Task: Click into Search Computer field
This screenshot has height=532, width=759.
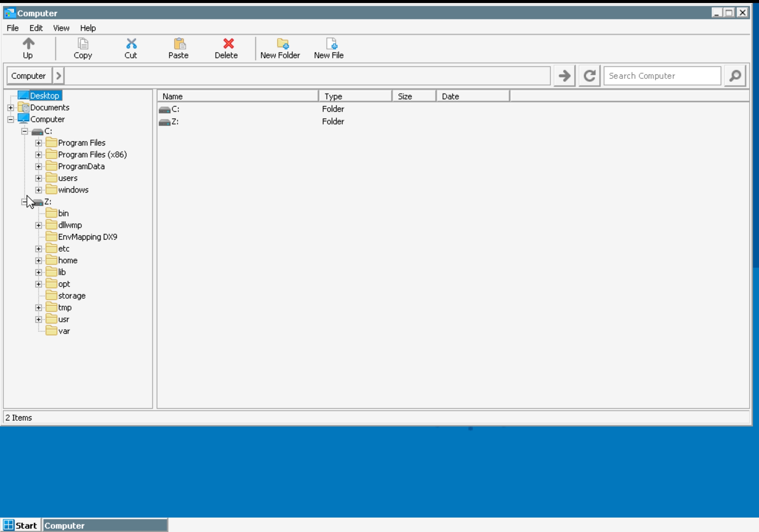Action: click(x=662, y=76)
